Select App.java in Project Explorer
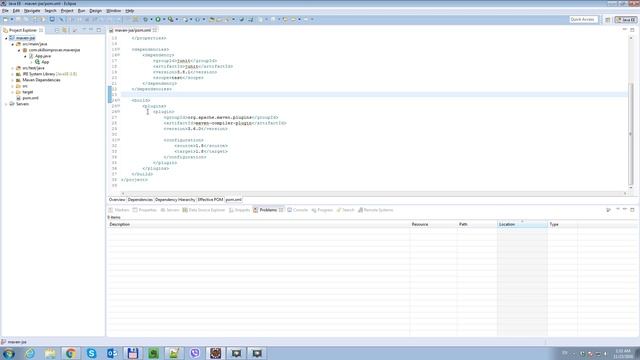This screenshot has width=640, height=360. click(x=42, y=56)
